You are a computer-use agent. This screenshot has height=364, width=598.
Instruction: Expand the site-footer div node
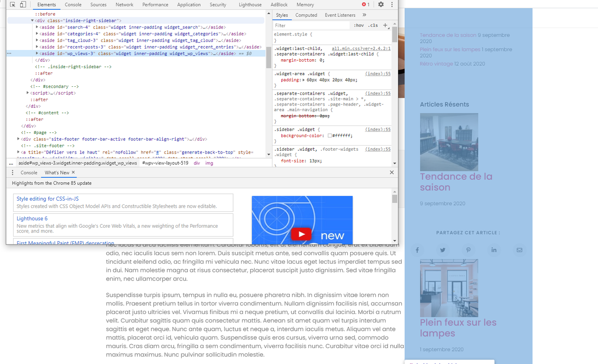[x=19, y=139]
